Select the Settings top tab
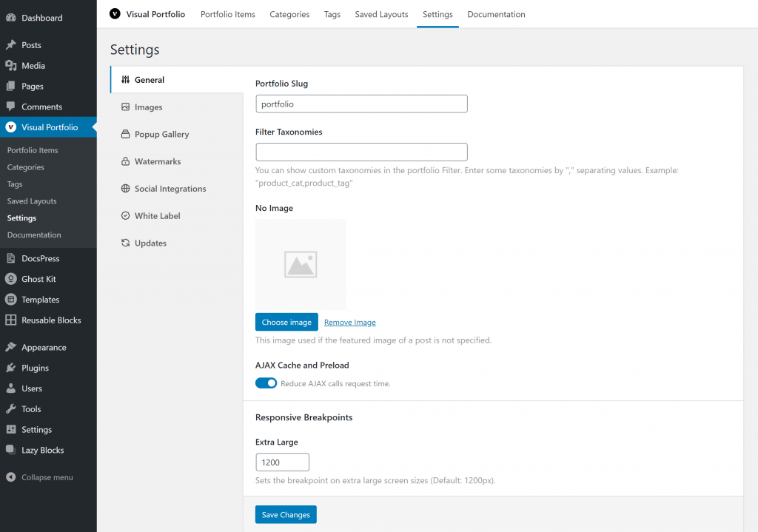This screenshot has width=758, height=532. 437,14
